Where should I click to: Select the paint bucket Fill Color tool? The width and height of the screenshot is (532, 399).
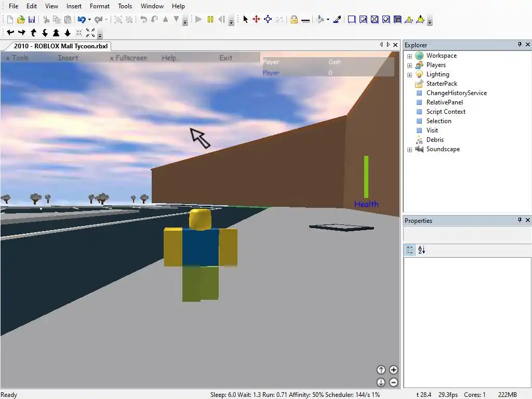(x=320, y=19)
